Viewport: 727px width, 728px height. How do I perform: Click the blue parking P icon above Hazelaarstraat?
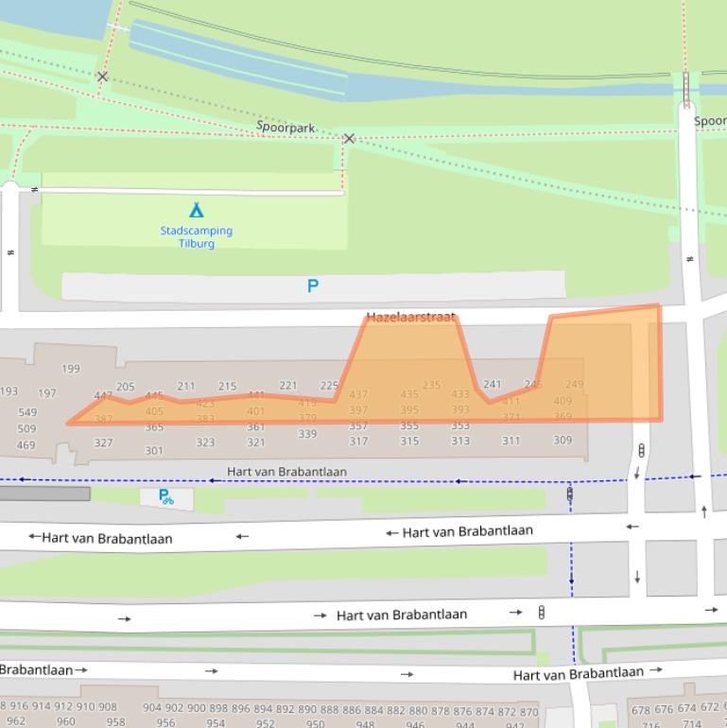point(313,286)
